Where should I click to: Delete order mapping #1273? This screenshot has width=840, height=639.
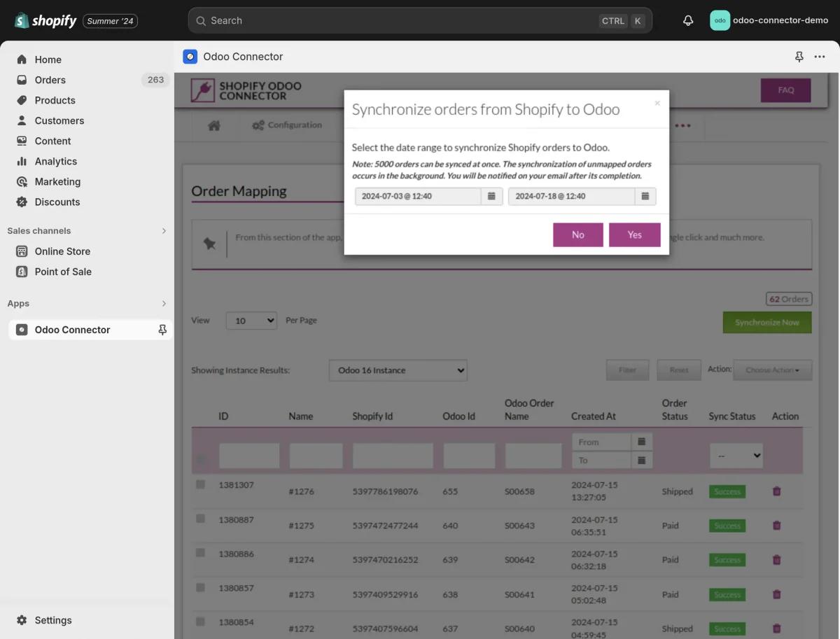click(x=776, y=594)
